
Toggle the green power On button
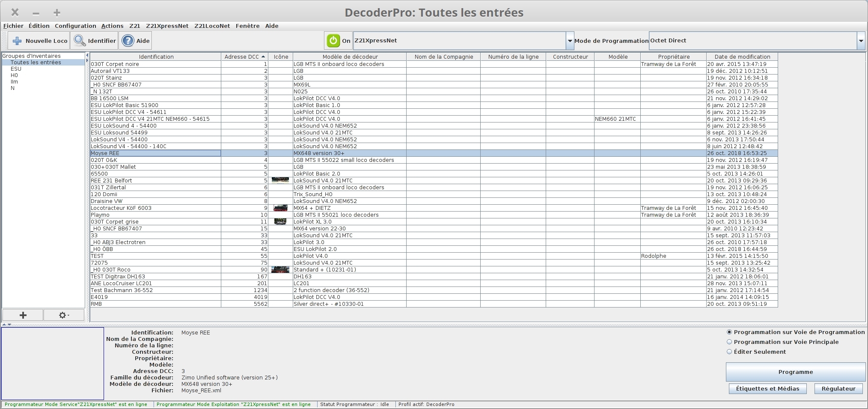click(x=338, y=41)
